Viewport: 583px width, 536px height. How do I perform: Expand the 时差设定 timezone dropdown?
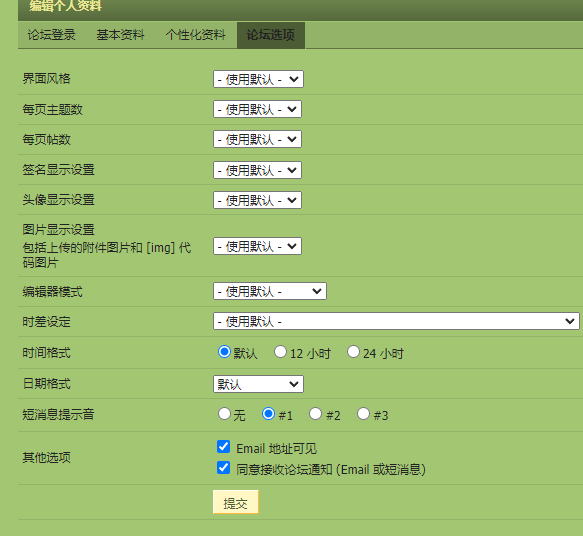[x=396, y=321]
